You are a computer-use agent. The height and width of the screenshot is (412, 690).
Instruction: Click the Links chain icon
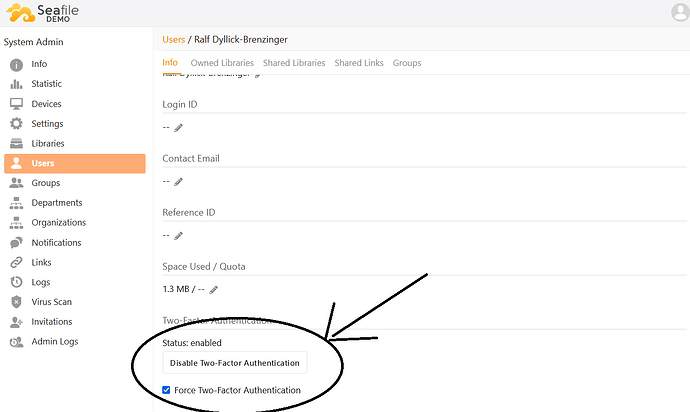tap(16, 262)
